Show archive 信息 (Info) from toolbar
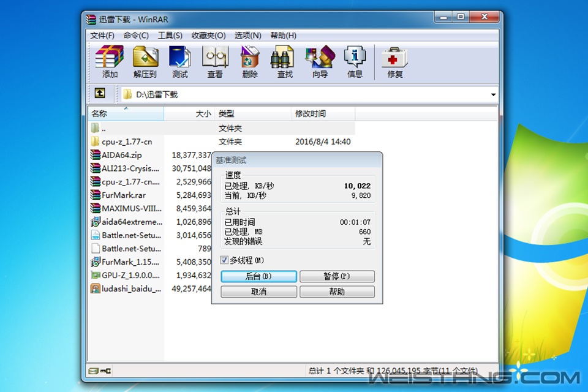This screenshot has height=392, width=588. [x=355, y=62]
